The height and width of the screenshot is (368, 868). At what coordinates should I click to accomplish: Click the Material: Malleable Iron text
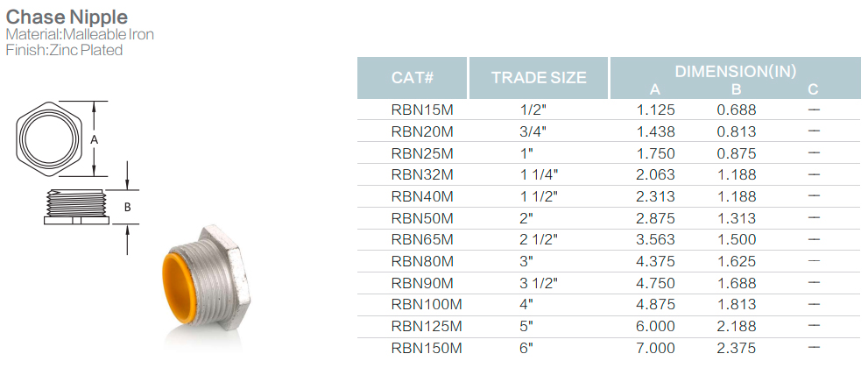pyautogui.click(x=80, y=34)
